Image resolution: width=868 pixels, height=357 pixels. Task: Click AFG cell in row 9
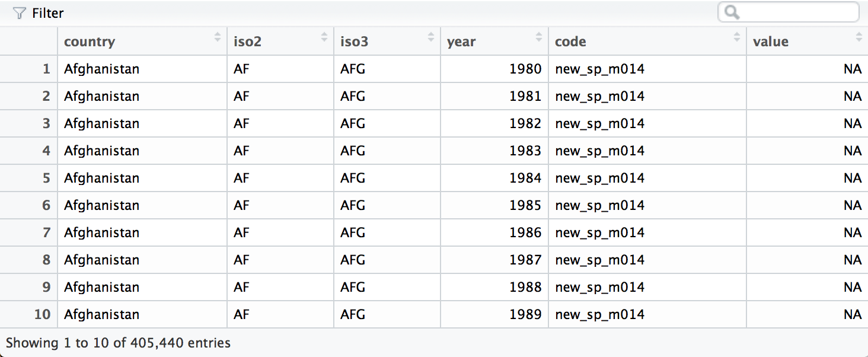353,287
